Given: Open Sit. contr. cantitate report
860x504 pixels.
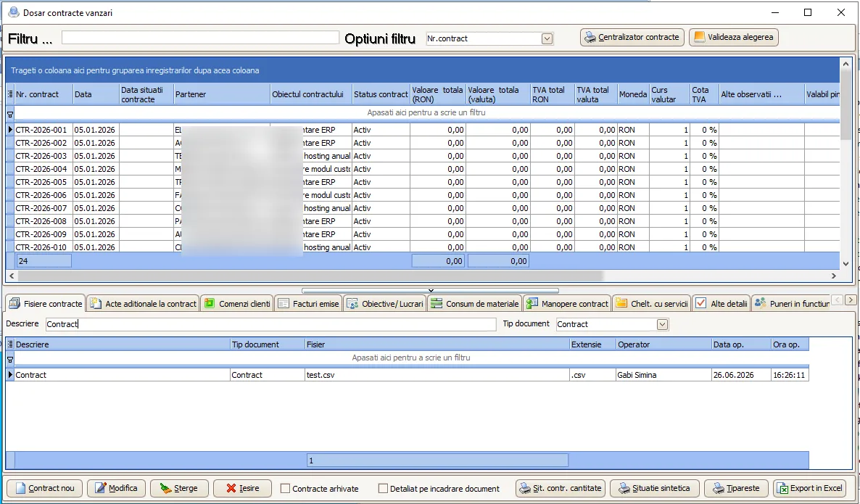Looking at the screenshot, I should (560, 488).
